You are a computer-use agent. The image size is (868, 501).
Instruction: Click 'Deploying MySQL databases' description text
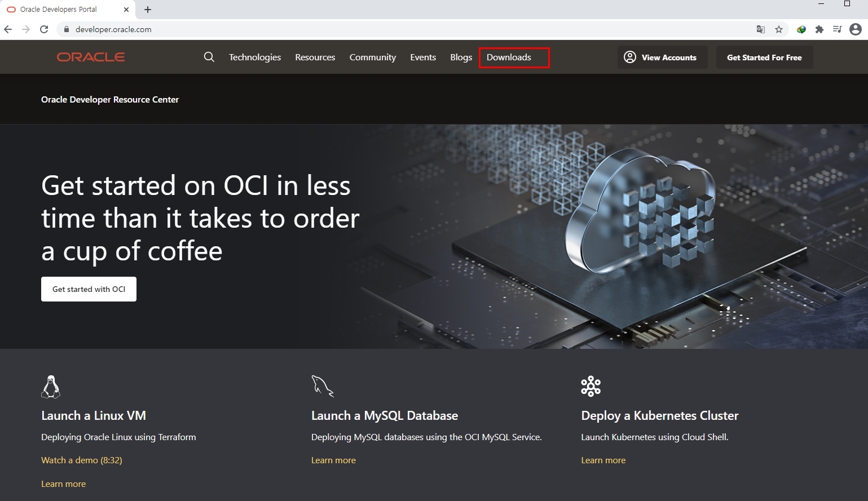426,437
